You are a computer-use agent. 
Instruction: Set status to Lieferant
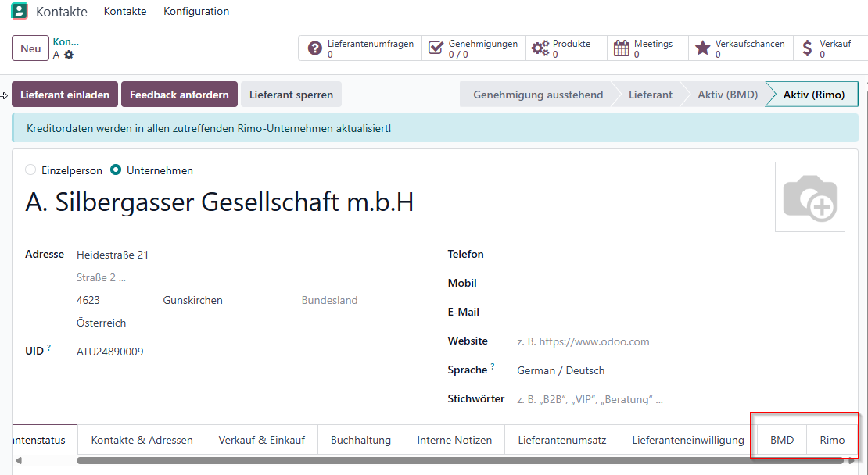pos(650,95)
